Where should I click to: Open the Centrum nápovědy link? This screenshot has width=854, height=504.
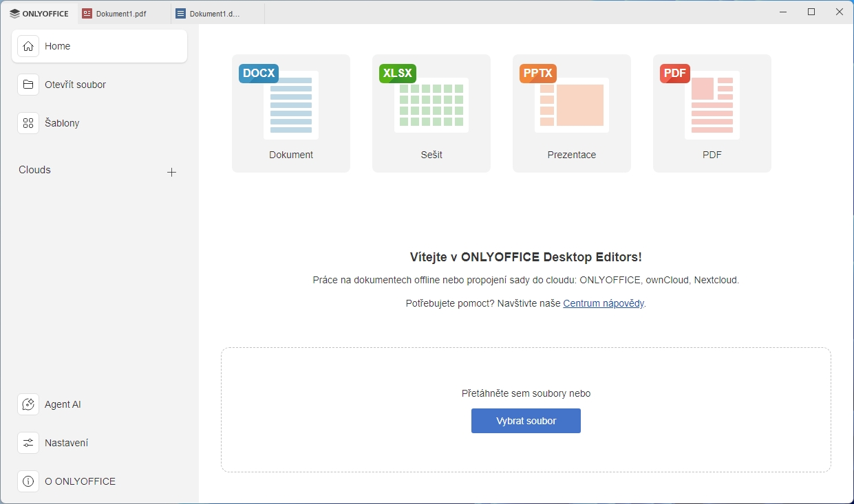(604, 303)
